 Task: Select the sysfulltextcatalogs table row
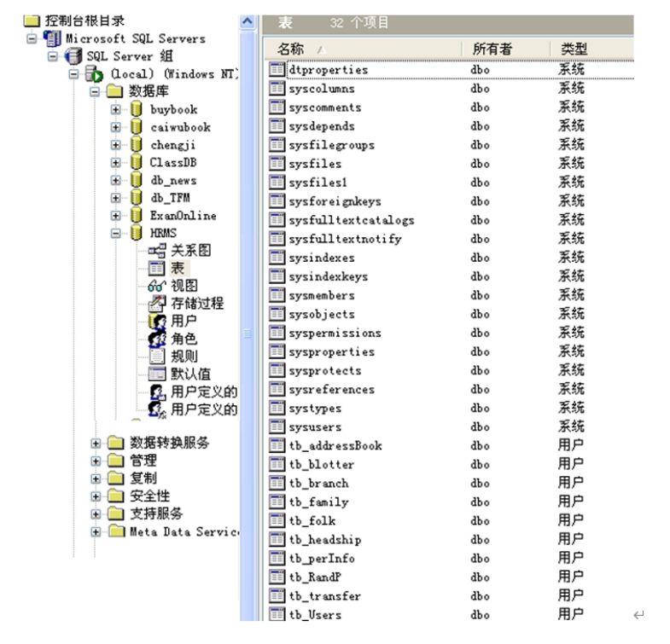[x=452, y=219]
